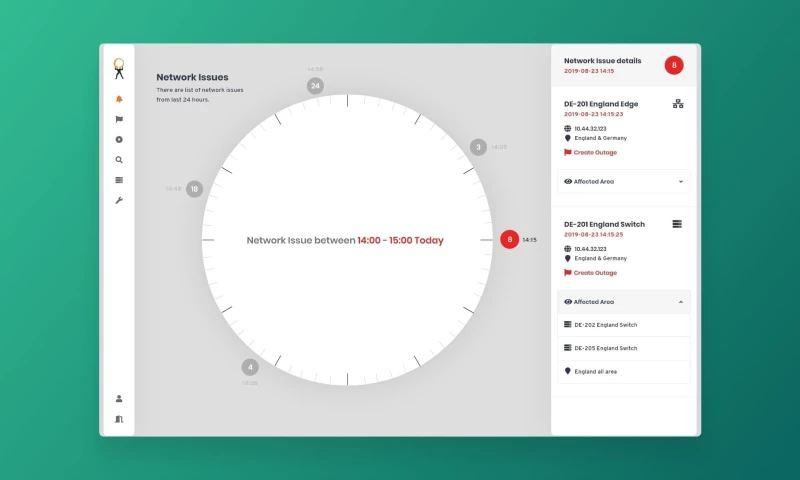800x480 pixels.
Task: Collapse Affected Area under England Switch
Action: (x=623, y=302)
